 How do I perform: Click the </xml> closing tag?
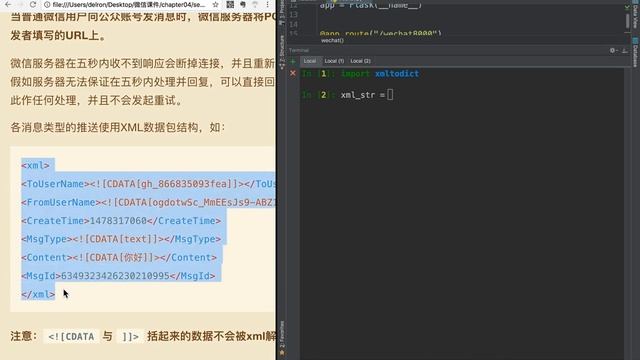[38, 294]
